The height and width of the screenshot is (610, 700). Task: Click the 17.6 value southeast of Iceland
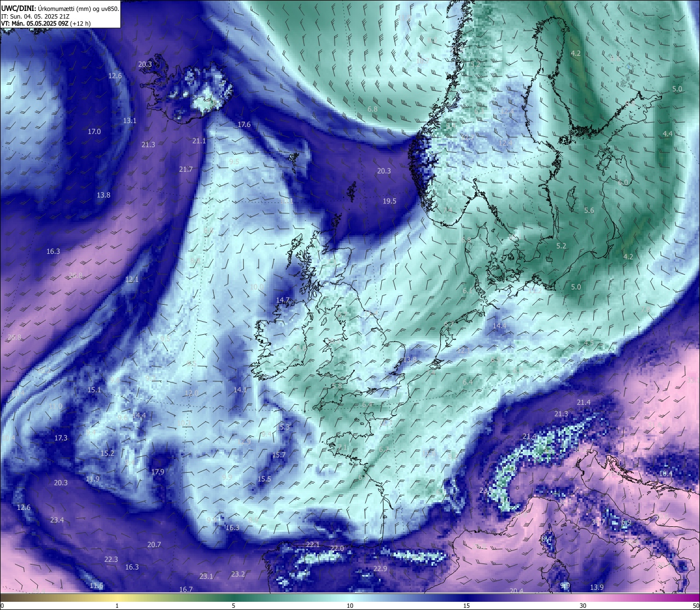click(x=244, y=125)
